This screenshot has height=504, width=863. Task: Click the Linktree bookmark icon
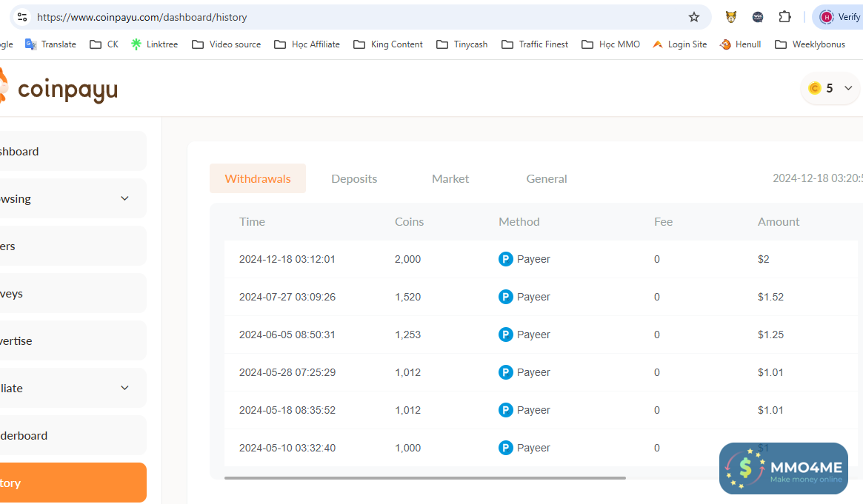click(136, 44)
